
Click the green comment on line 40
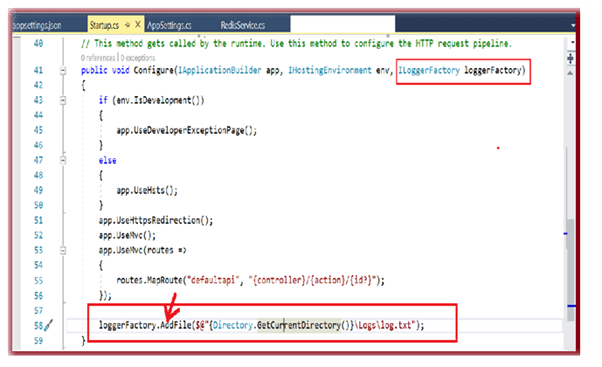pyautogui.click(x=296, y=43)
